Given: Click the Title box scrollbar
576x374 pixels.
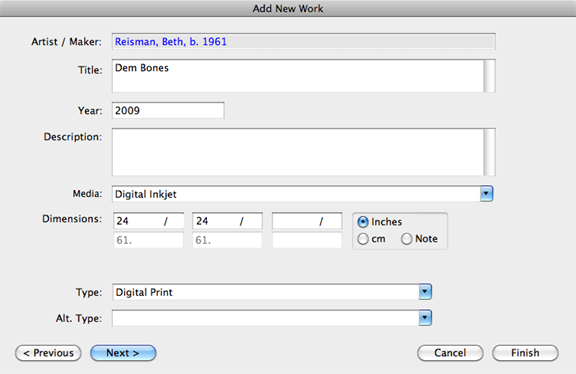Looking at the screenshot, I should click(x=489, y=76).
